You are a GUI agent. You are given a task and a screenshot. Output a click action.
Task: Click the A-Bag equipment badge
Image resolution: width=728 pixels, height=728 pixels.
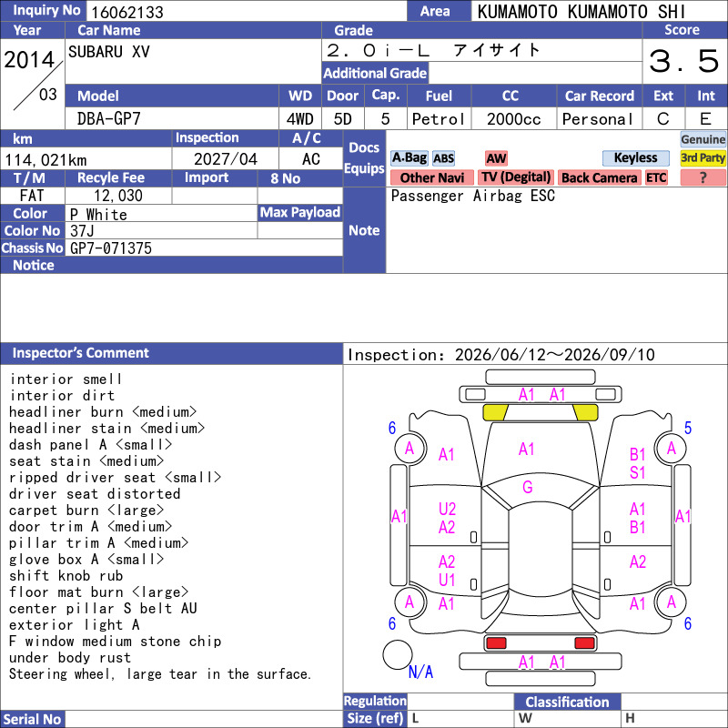coord(409,157)
